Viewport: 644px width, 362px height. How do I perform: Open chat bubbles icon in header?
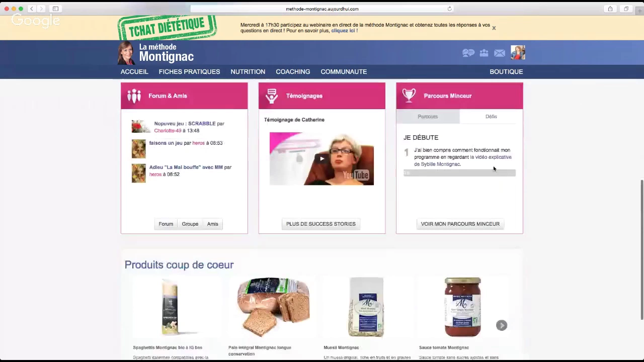[468, 53]
